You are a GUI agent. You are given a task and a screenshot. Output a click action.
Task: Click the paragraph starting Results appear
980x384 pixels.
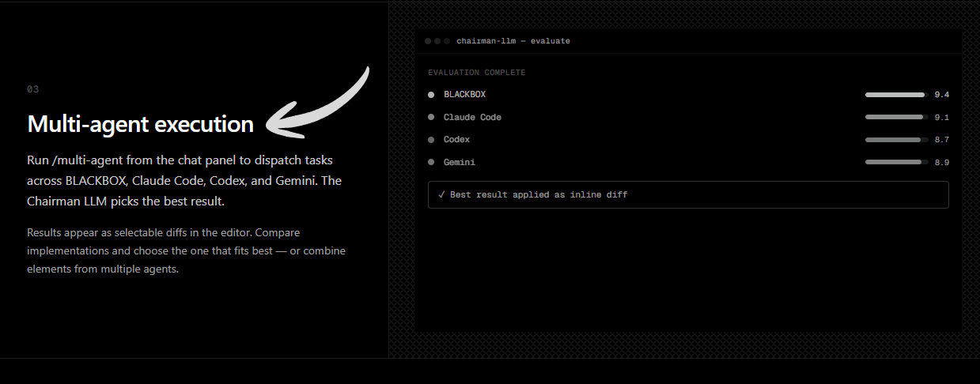(186, 251)
